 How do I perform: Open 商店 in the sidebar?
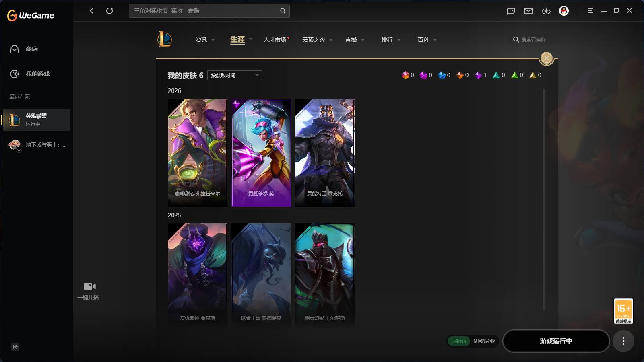(x=32, y=49)
